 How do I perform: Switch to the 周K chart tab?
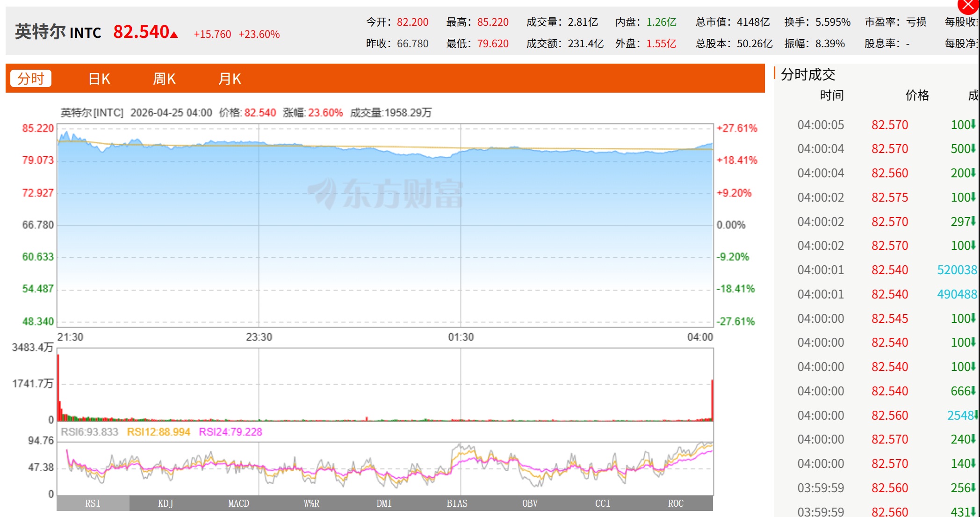pyautogui.click(x=164, y=79)
